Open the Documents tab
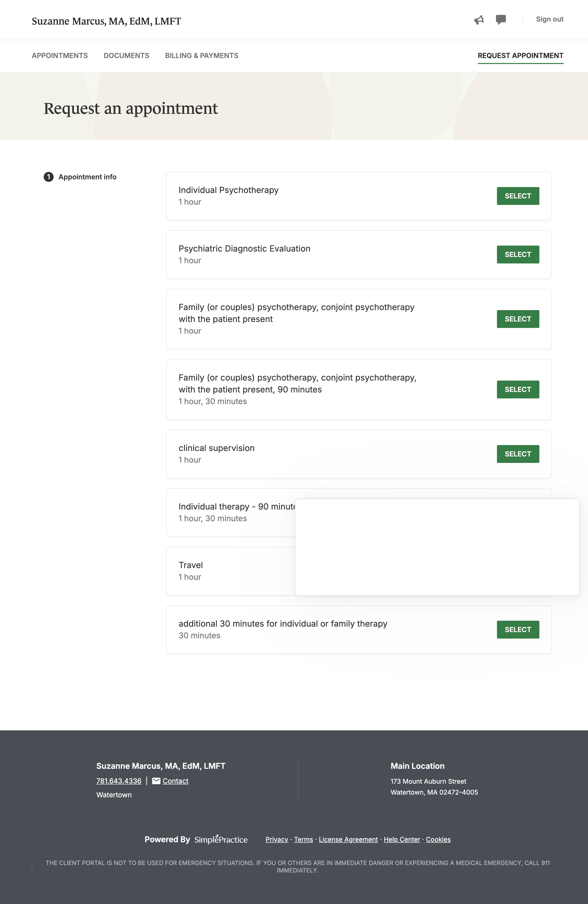Viewport: 588px width, 904px height. point(127,56)
